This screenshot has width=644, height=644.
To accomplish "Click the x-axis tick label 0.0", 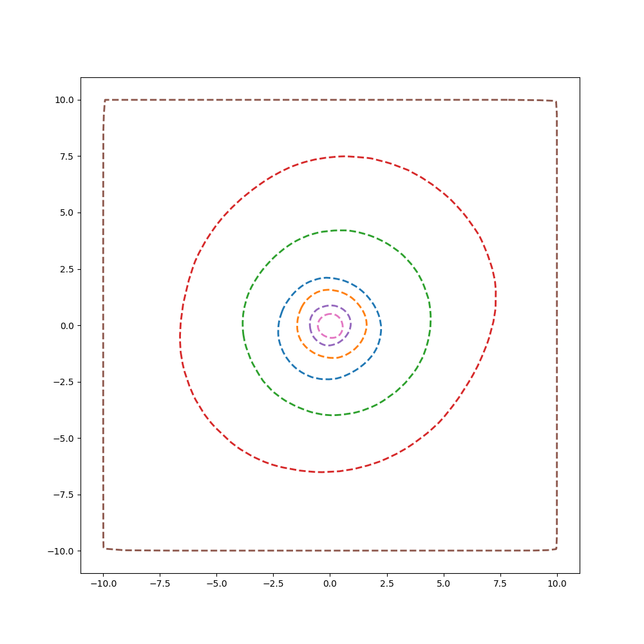I will (330, 583).
